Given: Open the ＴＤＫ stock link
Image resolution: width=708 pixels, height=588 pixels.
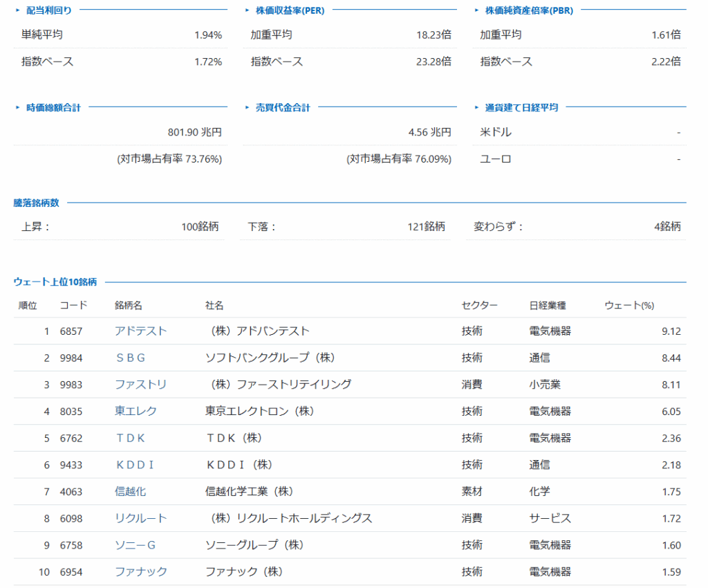Looking at the screenshot, I should pyautogui.click(x=131, y=438).
